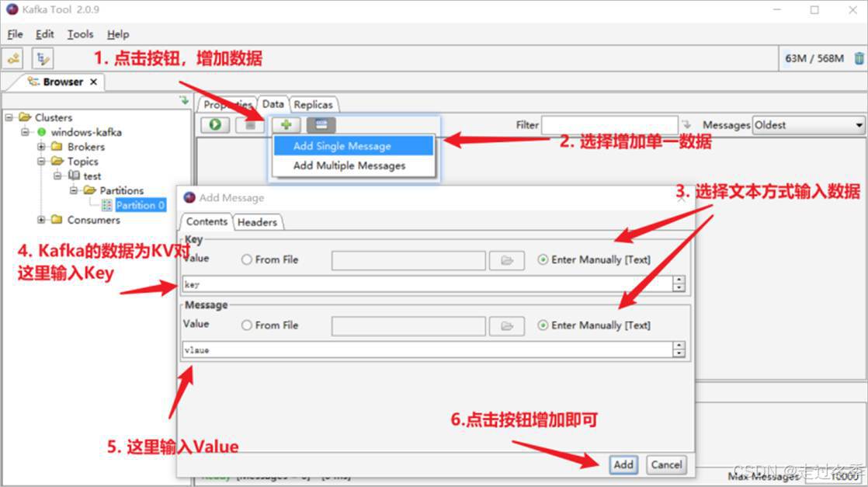Switch to the Replicas tab
This screenshot has height=487, width=868.
[314, 104]
